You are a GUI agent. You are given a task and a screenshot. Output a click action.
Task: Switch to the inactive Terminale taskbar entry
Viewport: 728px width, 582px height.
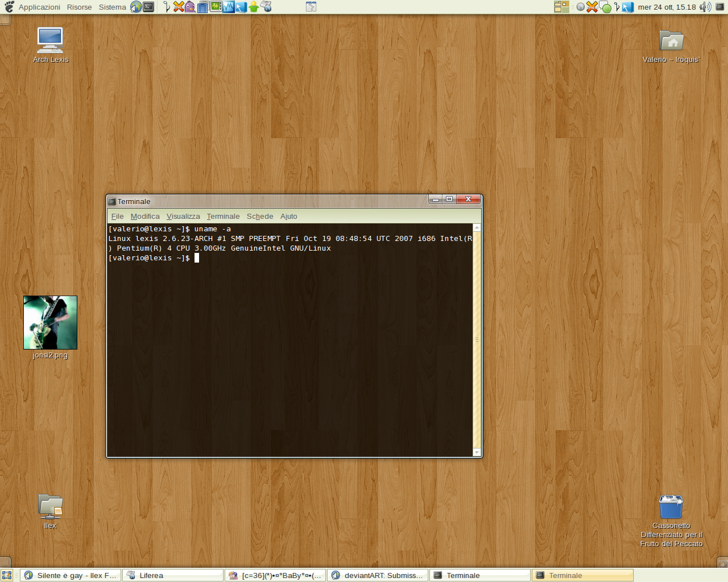[x=480, y=575]
